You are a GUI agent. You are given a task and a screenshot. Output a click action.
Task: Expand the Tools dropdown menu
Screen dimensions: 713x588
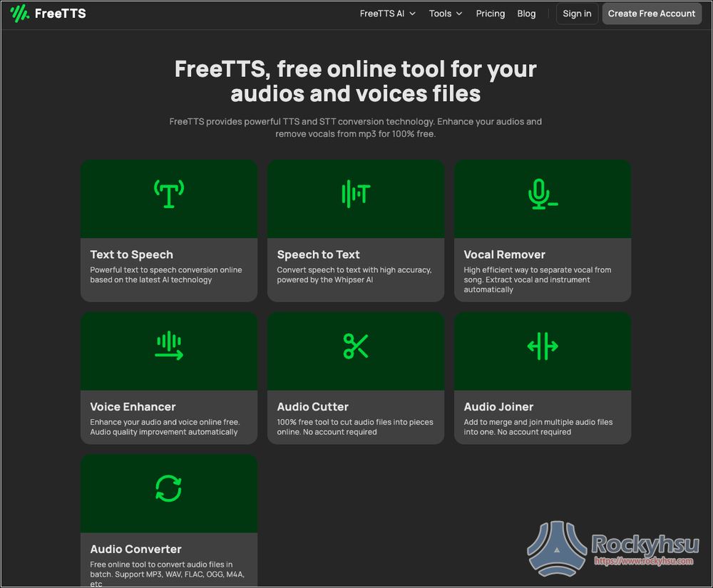coord(446,14)
